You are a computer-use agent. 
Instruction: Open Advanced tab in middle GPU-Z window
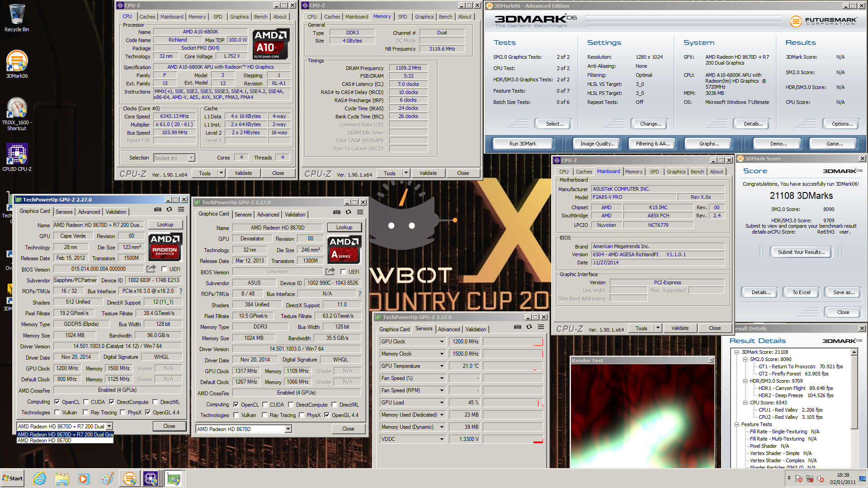(268, 215)
